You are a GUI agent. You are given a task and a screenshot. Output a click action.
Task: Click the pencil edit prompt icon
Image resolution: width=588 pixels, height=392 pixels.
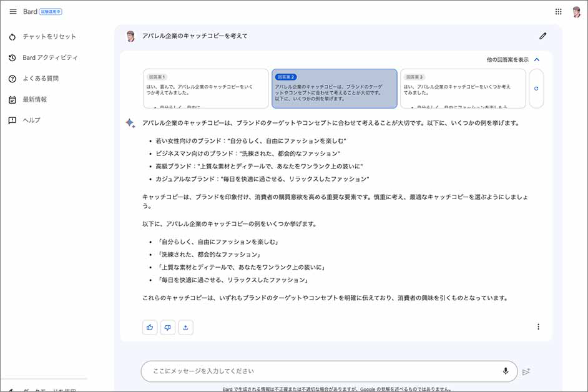coord(542,36)
